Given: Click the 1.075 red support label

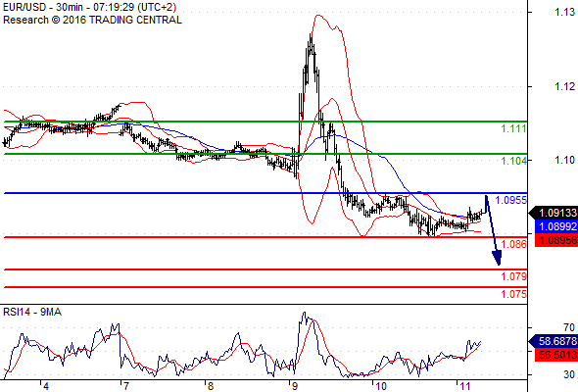Looking at the screenshot, I should [513, 294].
